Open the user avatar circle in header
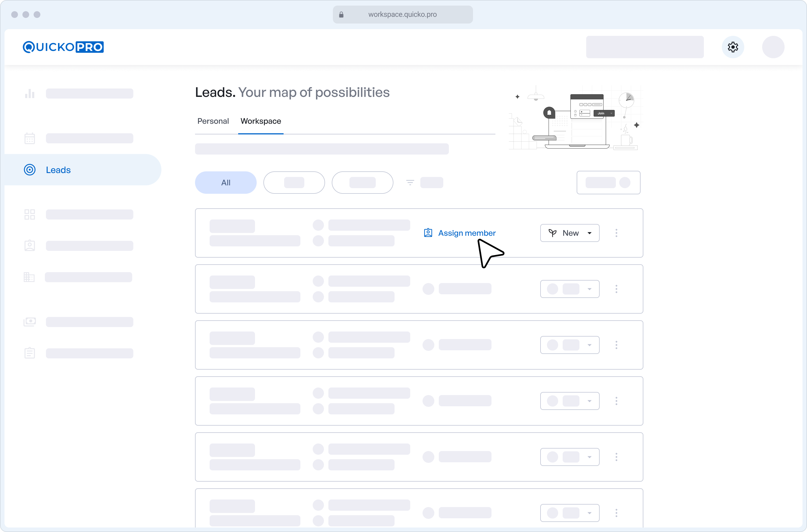 [773, 47]
